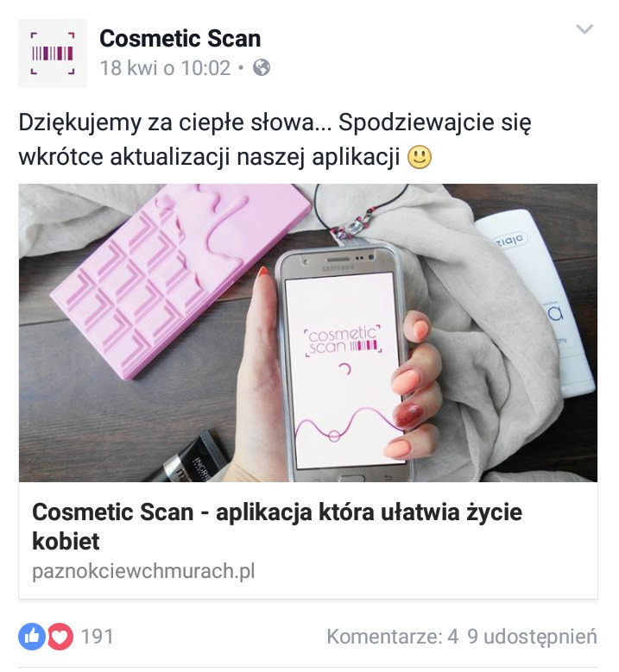Viewport: 619px width, 672px height.
Task: Open the linked article preview image
Action: (308, 333)
